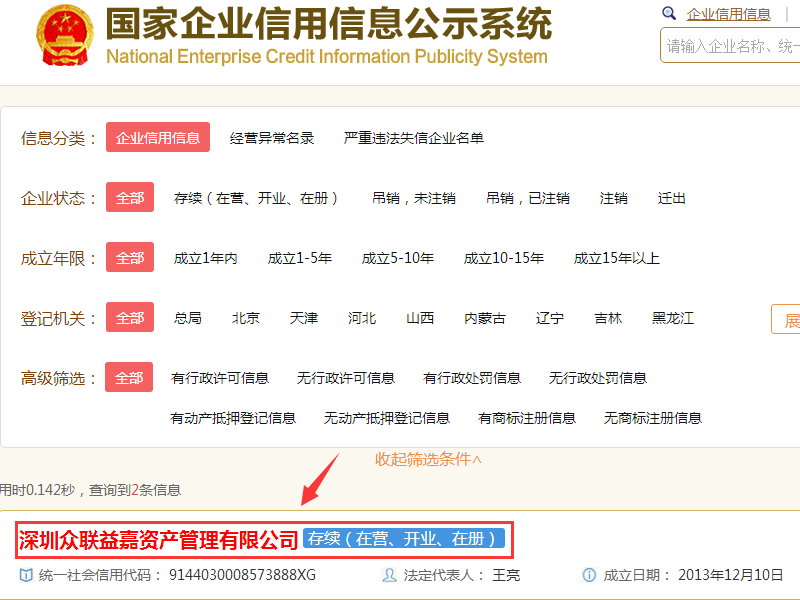Screen dimensions: 800x600
Task: Choose 黑龙江 registration authority
Action: pos(673,318)
